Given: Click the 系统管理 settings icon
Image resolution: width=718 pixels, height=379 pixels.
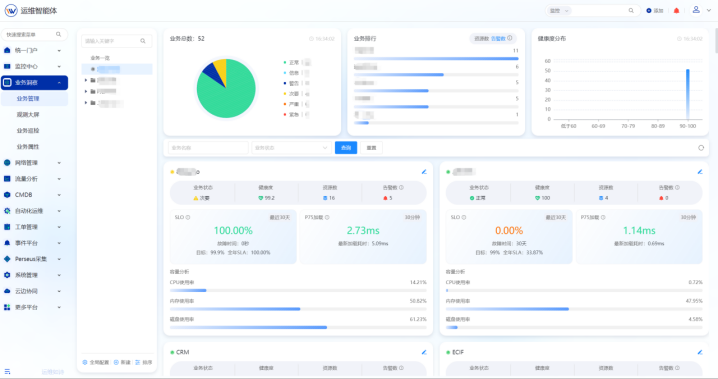Looking at the screenshot, I should coord(7,275).
